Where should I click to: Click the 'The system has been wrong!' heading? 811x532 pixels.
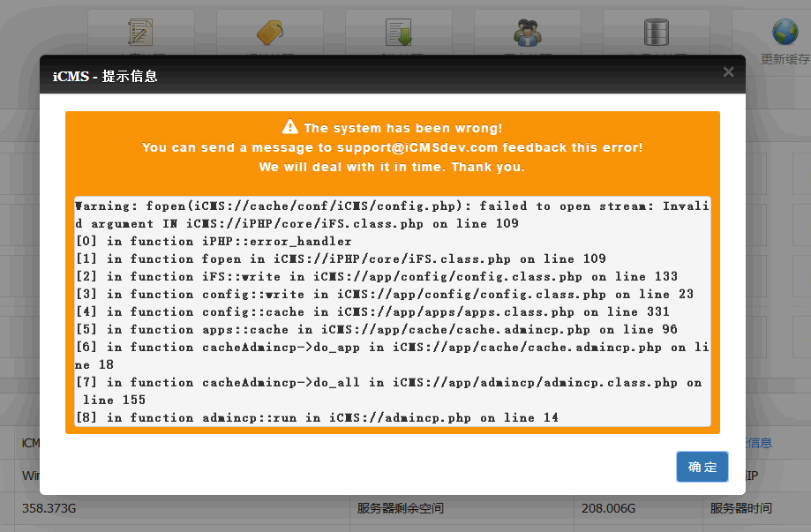(403, 128)
